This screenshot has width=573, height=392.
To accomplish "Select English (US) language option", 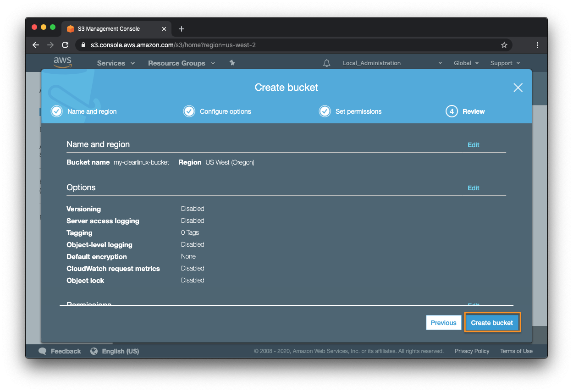I will pyautogui.click(x=121, y=351).
